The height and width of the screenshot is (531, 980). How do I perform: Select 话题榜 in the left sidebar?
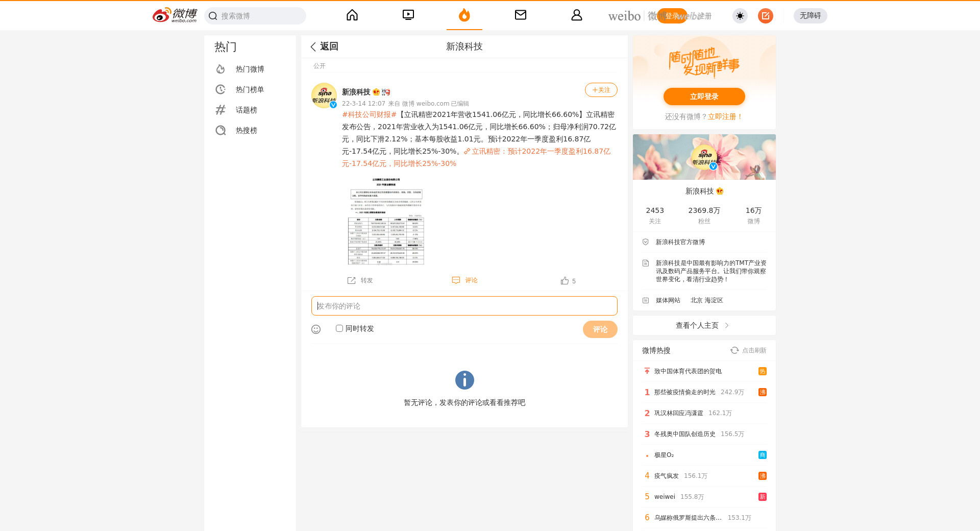pyautogui.click(x=246, y=110)
